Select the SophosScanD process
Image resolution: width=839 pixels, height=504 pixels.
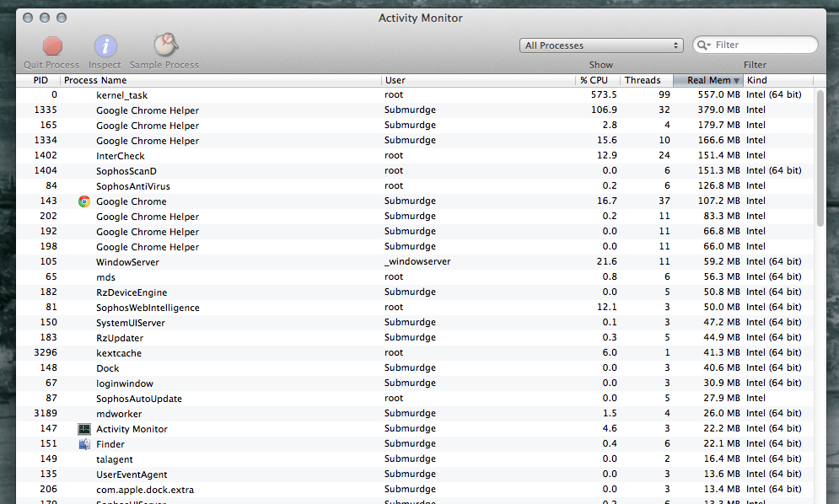415,171
